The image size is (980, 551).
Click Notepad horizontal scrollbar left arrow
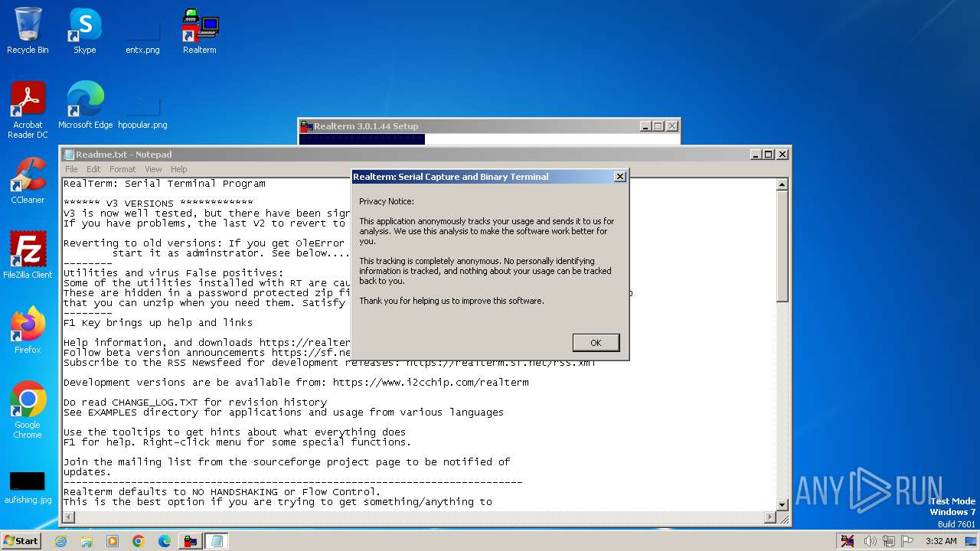(x=68, y=517)
